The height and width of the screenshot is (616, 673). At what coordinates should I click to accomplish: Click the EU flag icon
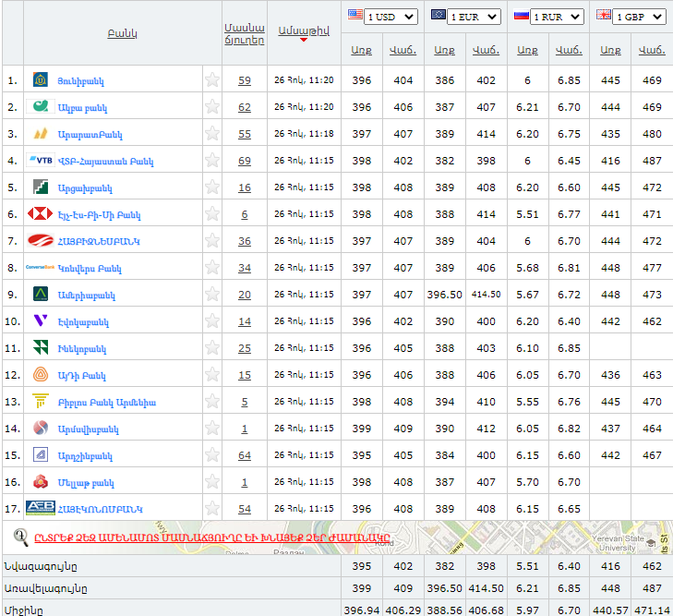[x=439, y=15]
